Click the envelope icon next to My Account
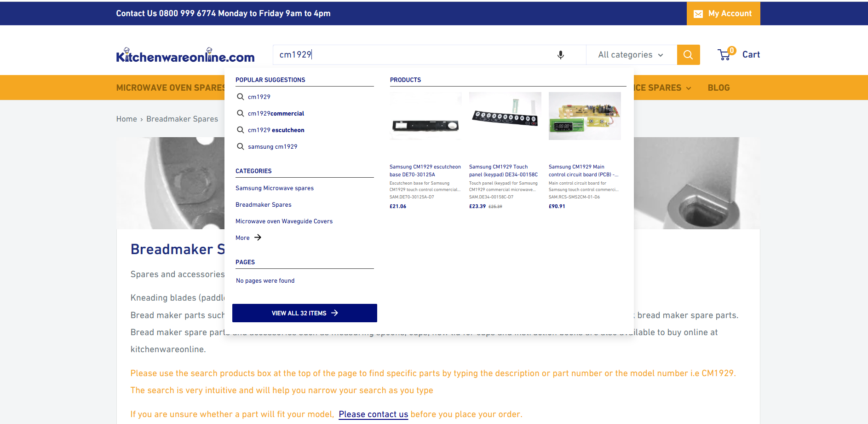868x424 pixels. click(x=698, y=13)
